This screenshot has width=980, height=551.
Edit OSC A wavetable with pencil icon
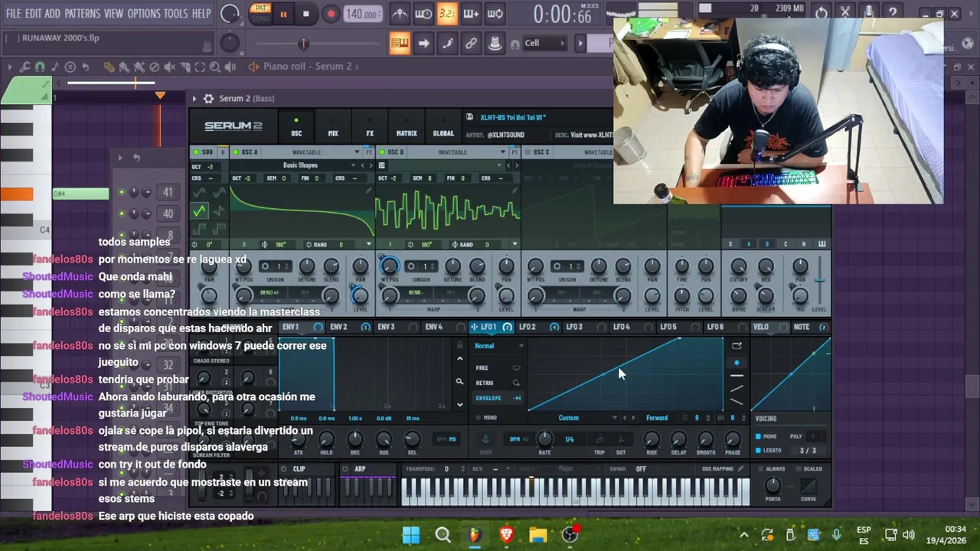(368, 191)
